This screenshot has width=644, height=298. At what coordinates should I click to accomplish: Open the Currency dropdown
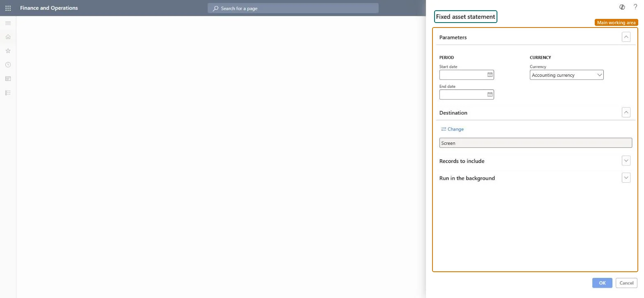click(566, 75)
